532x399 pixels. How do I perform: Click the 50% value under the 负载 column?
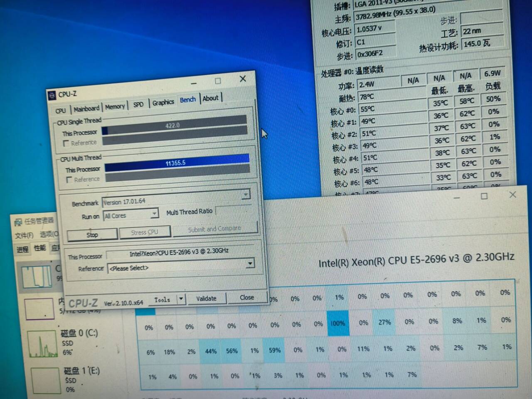[x=493, y=99]
